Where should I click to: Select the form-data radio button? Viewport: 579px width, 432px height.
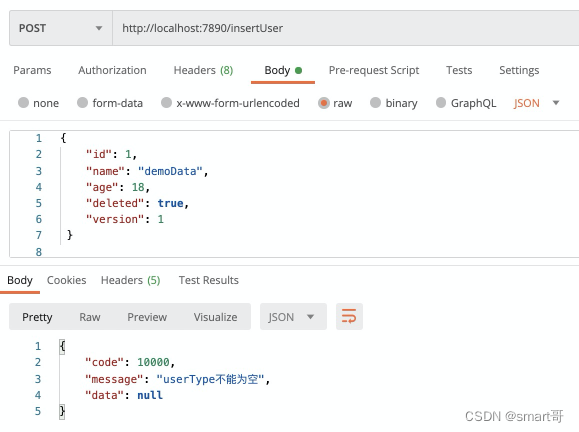point(82,102)
